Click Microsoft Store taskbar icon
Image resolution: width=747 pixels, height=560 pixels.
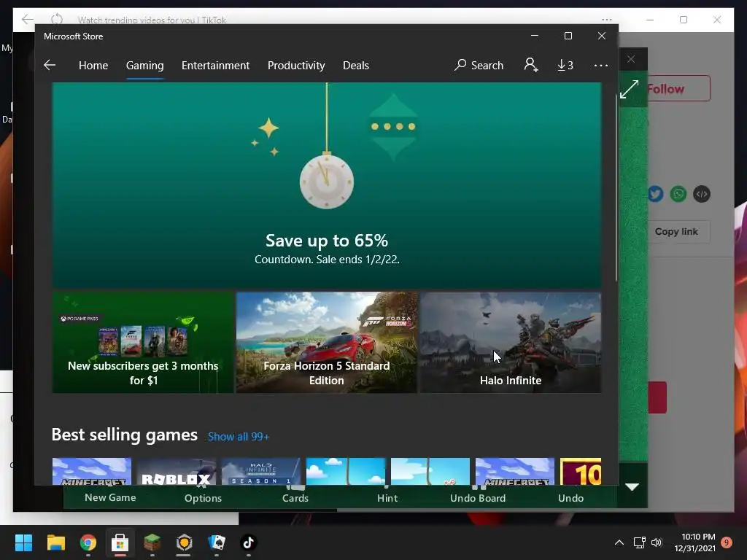pos(120,542)
